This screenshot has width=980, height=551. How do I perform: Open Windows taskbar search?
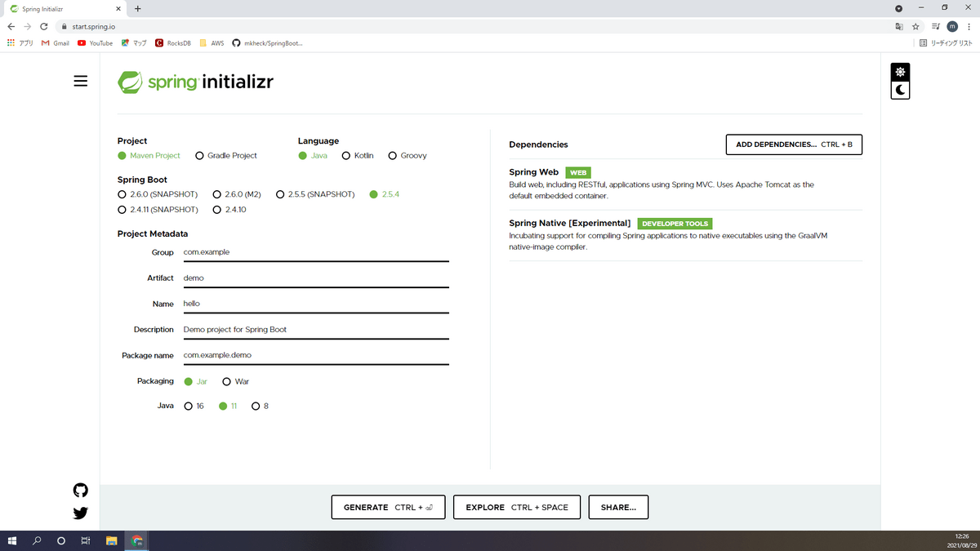click(x=37, y=540)
